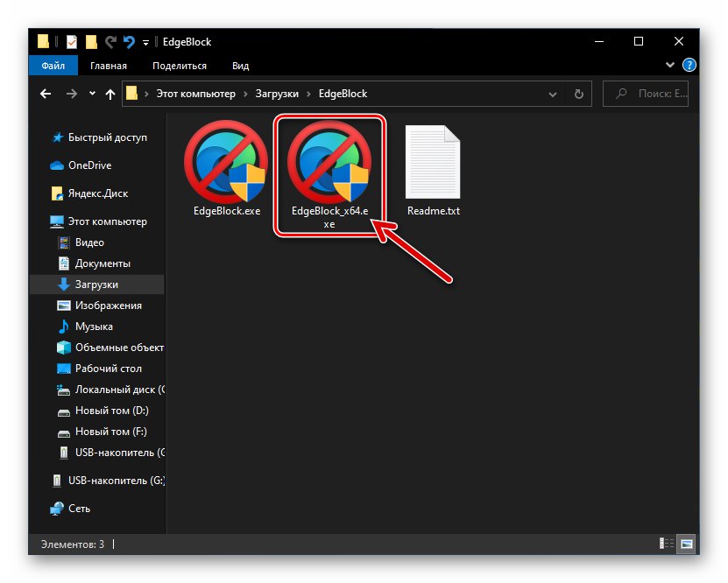Switch to large icons view in status bar
The image size is (728, 583).
687,543
